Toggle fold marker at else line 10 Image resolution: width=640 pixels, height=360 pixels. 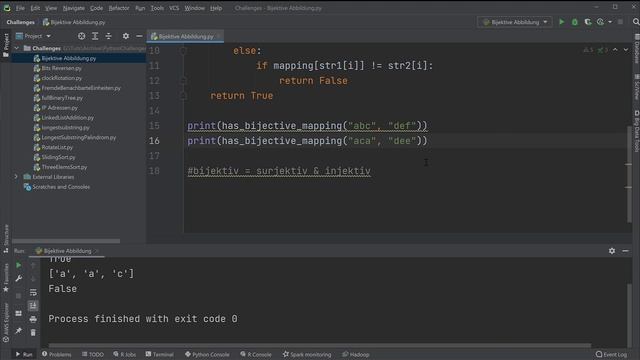183,51
